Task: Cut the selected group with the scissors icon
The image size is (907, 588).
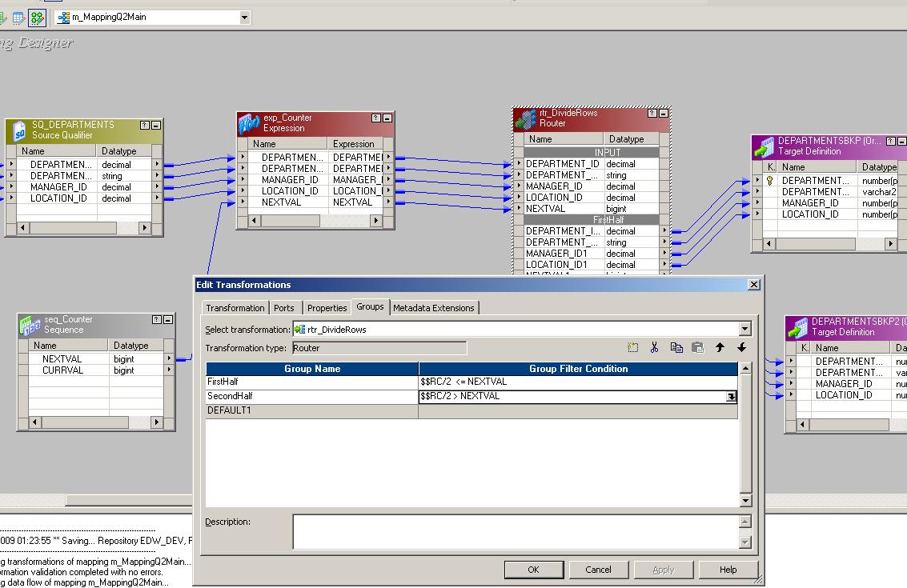Action: [654, 347]
